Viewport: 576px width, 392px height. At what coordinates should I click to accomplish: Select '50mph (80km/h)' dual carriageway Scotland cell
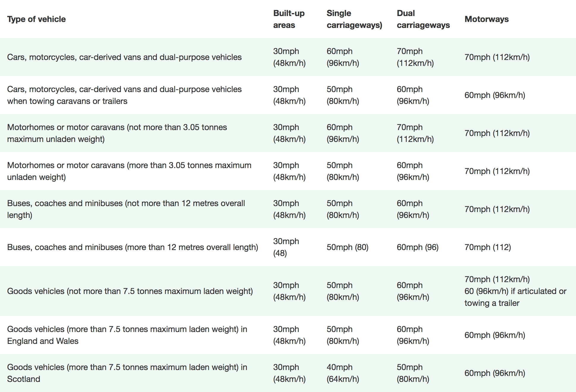pos(413,373)
